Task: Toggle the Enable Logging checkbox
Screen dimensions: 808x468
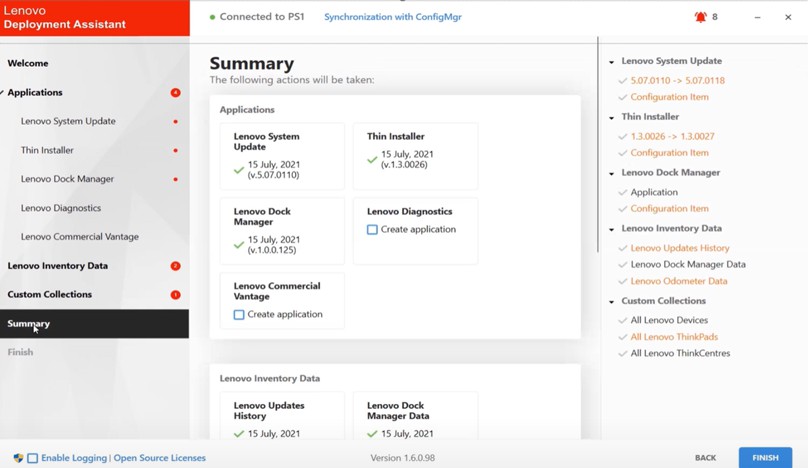Action: [x=32, y=458]
